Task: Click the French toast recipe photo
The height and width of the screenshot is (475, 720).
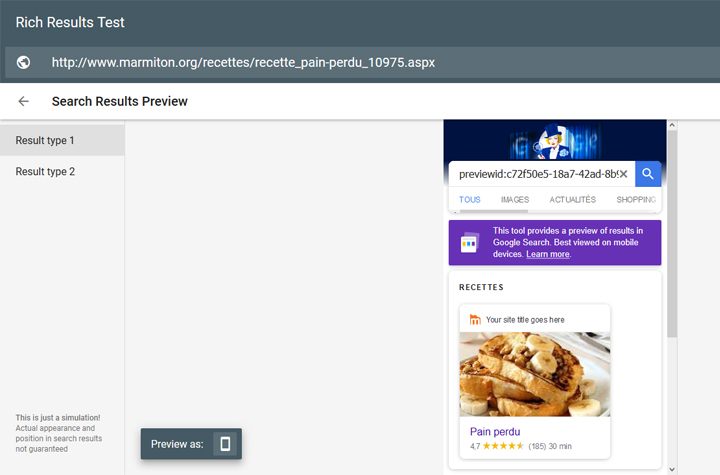Action: (534, 374)
